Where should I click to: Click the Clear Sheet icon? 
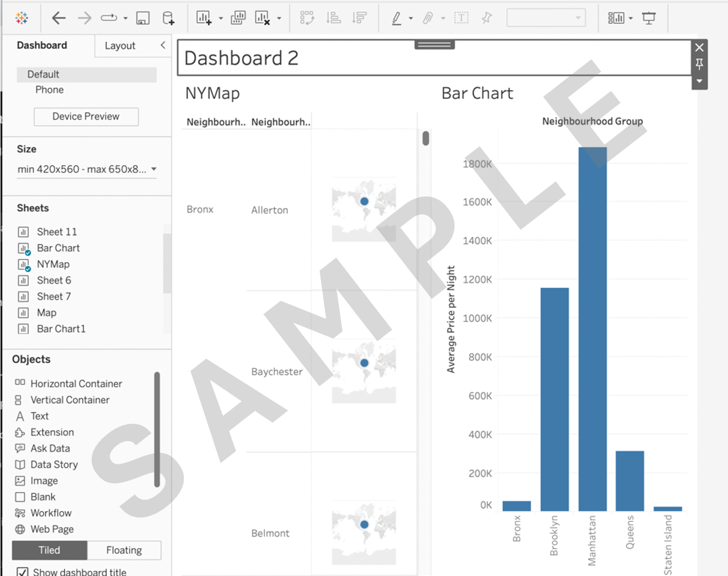click(x=263, y=19)
